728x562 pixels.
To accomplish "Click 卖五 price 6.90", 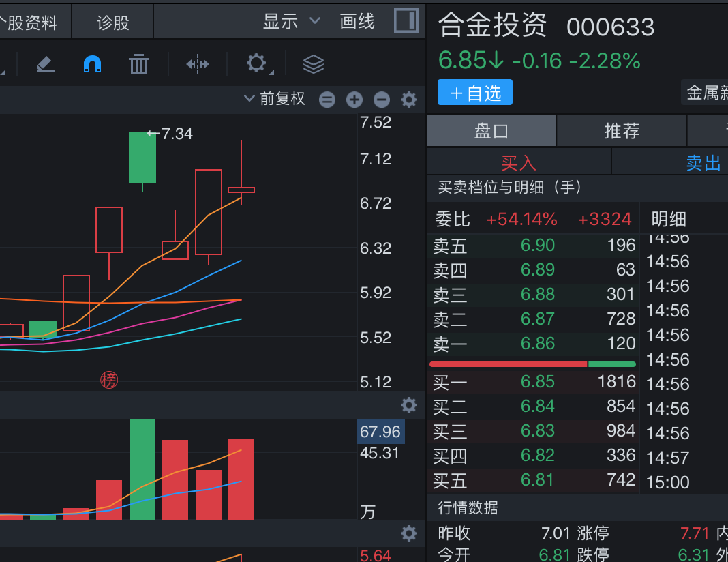I will pos(538,245).
